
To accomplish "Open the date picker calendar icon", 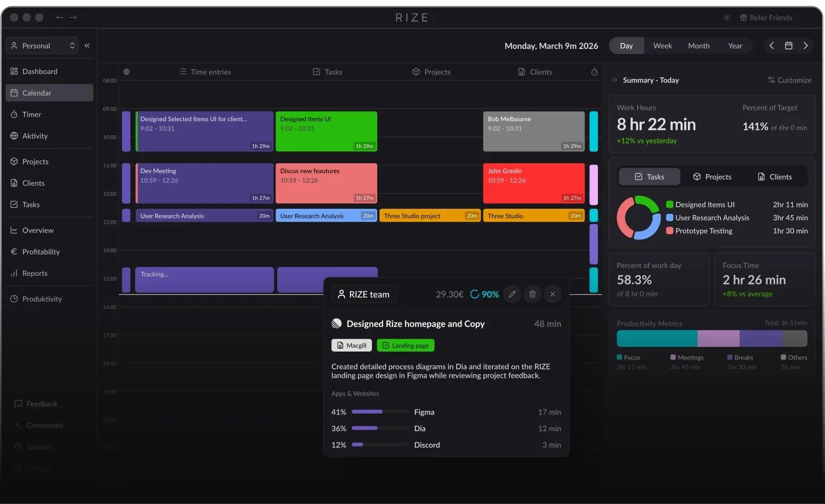I will tap(789, 46).
